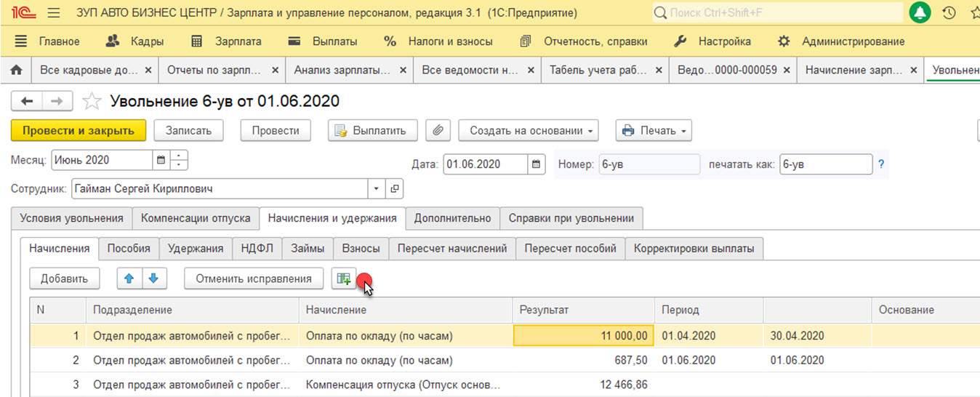This screenshot has width=980, height=397.
Task: Switch to the Компенсации отпуска tab
Action: tap(196, 218)
